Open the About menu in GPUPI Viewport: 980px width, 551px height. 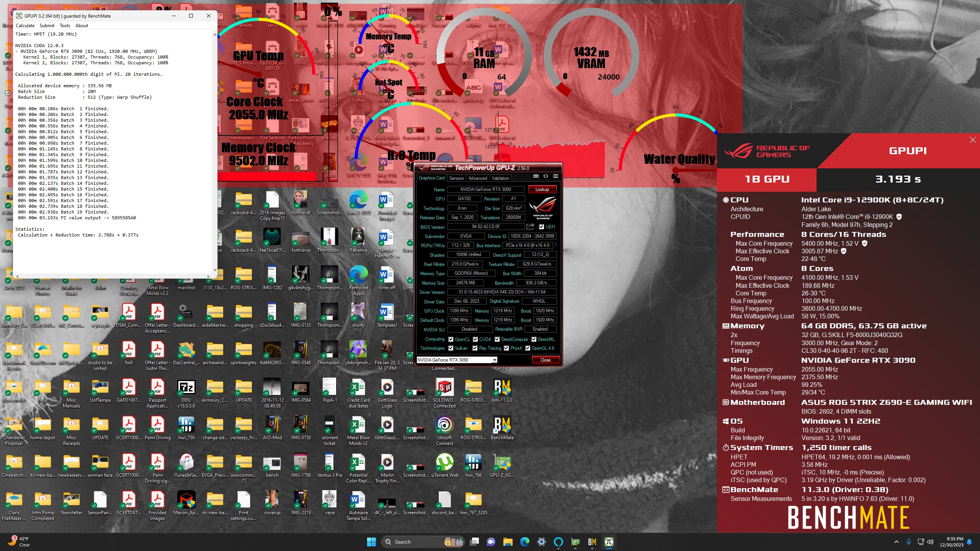pyautogui.click(x=82, y=26)
